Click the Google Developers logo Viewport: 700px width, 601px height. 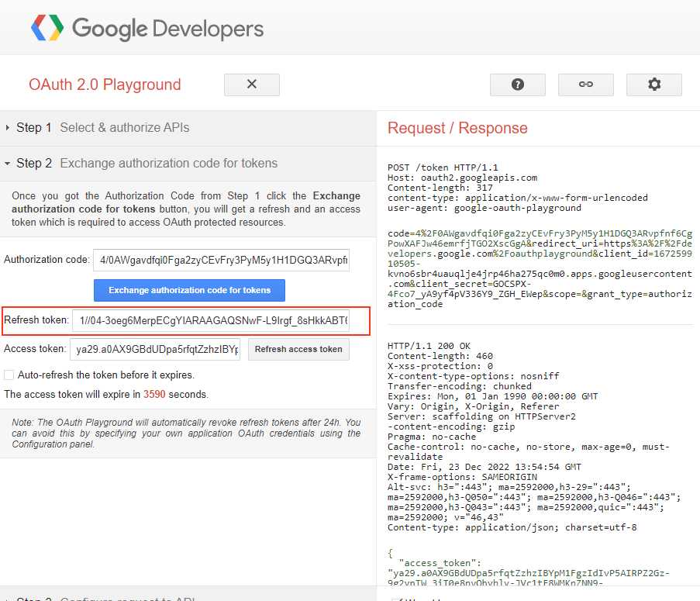pos(147,29)
